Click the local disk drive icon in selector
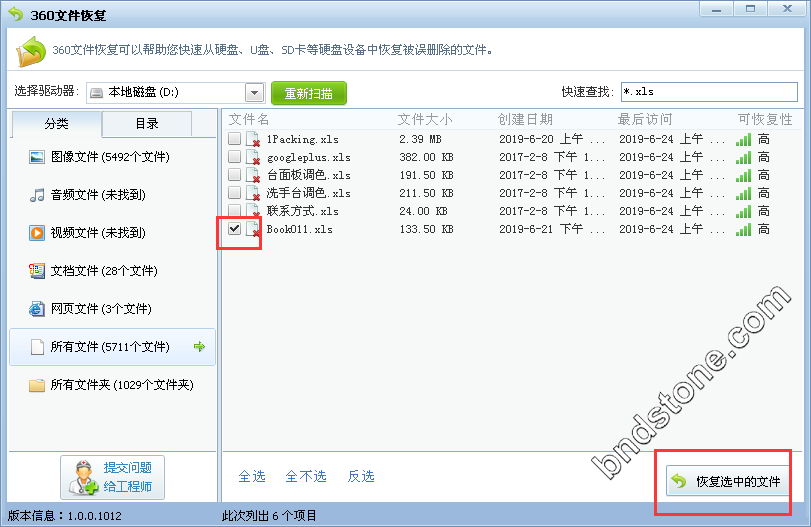Image resolution: width=811 pixels, height=527 pixels. pos(96,93)
